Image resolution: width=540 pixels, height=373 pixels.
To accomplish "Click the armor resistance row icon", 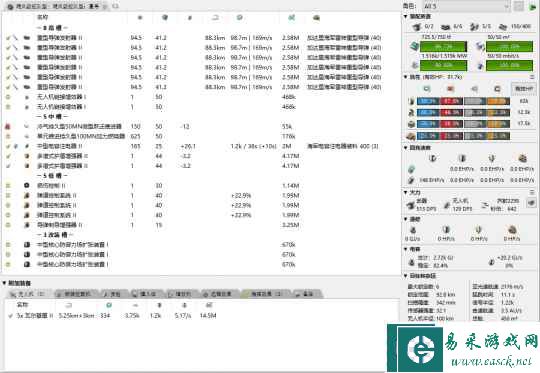I will [411, 113].
